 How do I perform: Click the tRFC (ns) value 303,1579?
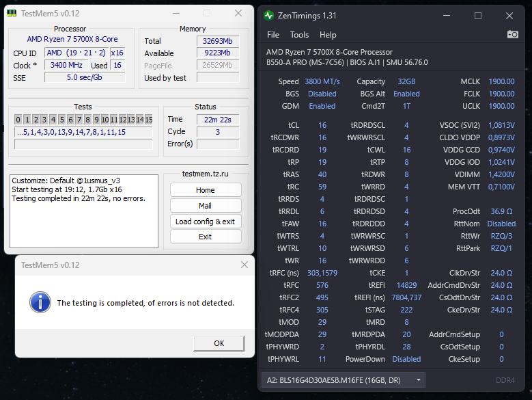pyautogui.click(x=322, y=273)
